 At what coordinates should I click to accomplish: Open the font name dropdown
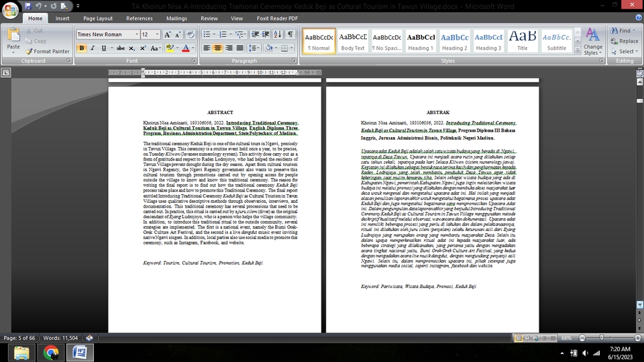(137, 34)
